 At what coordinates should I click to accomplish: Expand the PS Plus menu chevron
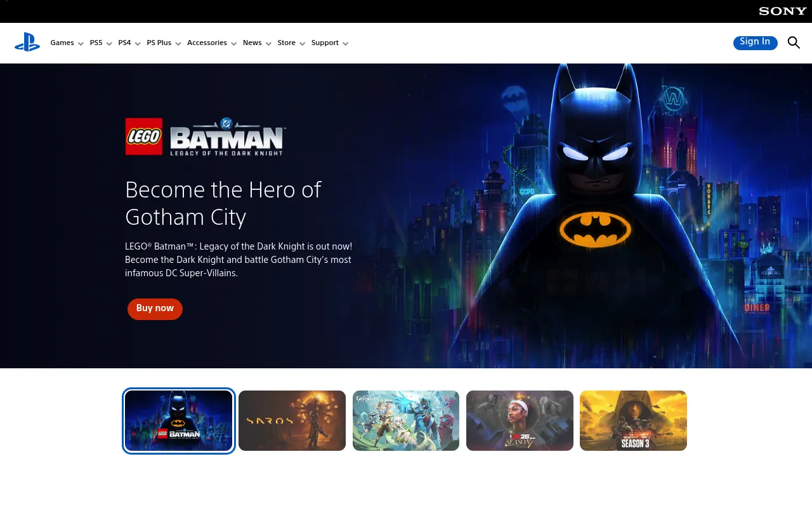[178, 44]
